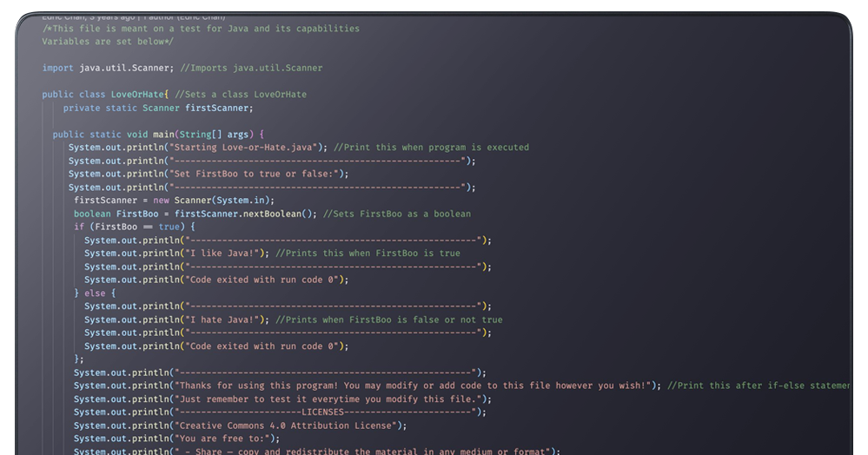Click the println 'Thanks for using this program!' statement
Image resolution: width=868 pixels, height=455 pixels.
pyautogui.click(x=368, y=386)
